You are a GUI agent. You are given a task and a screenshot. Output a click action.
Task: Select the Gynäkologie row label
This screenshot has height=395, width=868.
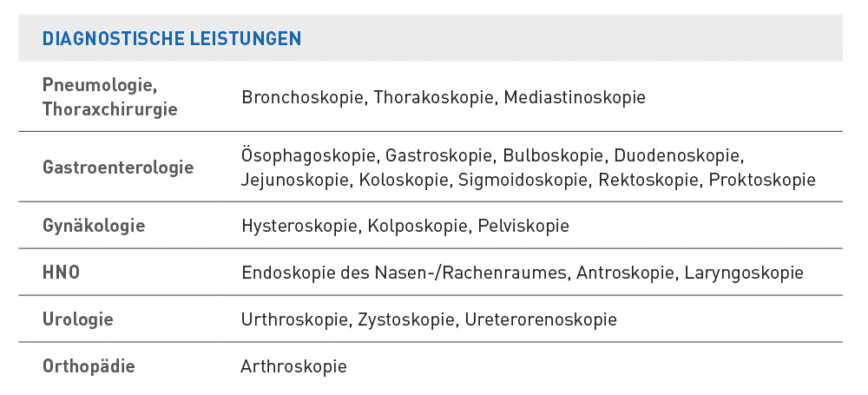click(94, 226)
